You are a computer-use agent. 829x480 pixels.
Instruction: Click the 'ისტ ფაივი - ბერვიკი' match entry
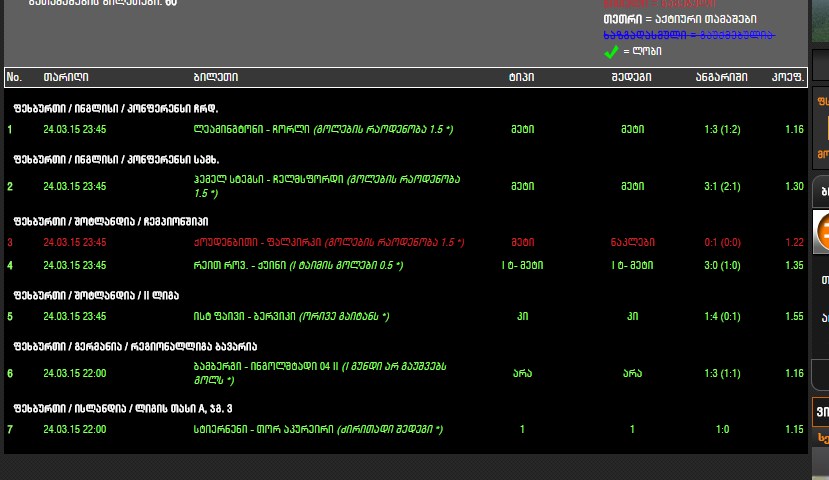pos(291,317)
